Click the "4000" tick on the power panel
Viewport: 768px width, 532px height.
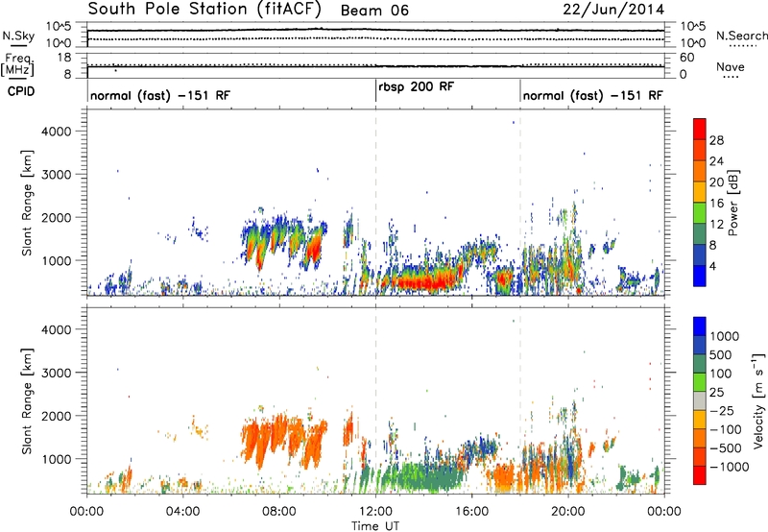[x=56, y=132]
